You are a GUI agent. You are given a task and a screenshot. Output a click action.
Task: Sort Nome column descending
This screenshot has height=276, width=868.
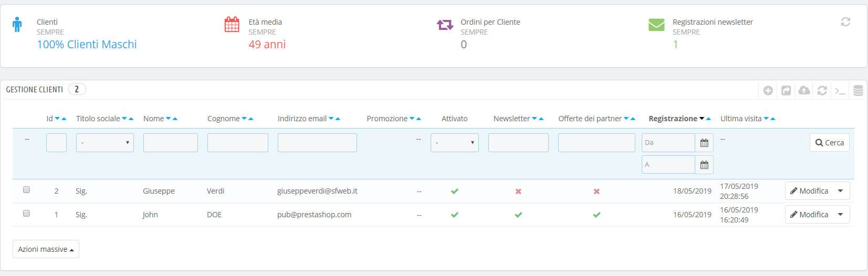[x=169, y=119]
